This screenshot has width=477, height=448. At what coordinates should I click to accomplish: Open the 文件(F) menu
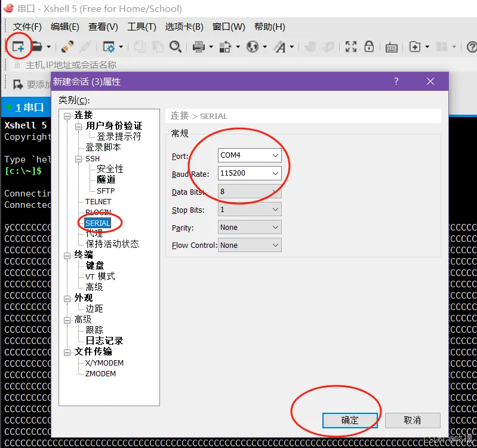(x=27, y=27)
